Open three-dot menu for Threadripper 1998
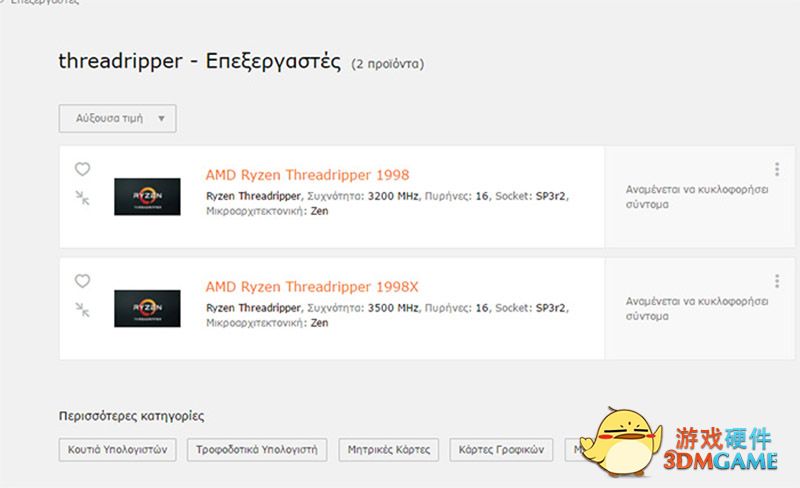Screen dimensions: 800x488 pos(777,169)
